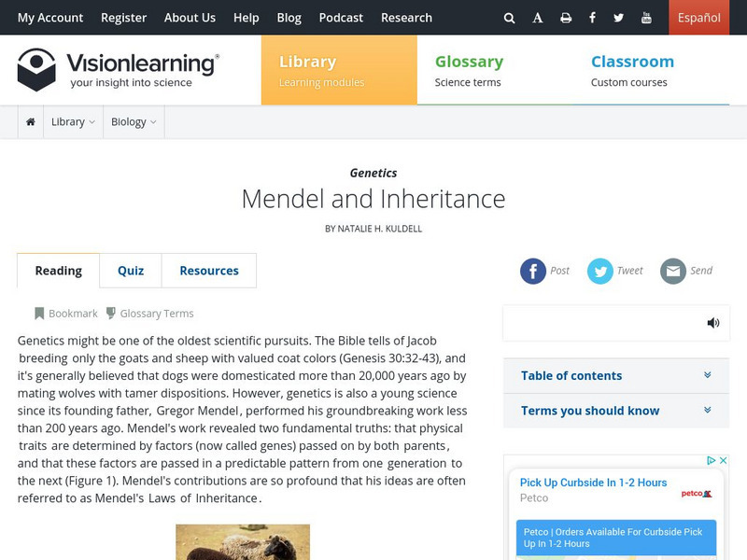Open the Biology breadcrumb dropdown
Viewport: 747px width, 560px height.
(134, 122)
